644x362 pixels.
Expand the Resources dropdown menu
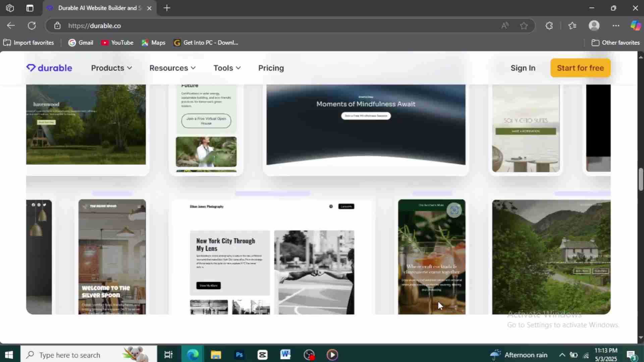point(172,68)
